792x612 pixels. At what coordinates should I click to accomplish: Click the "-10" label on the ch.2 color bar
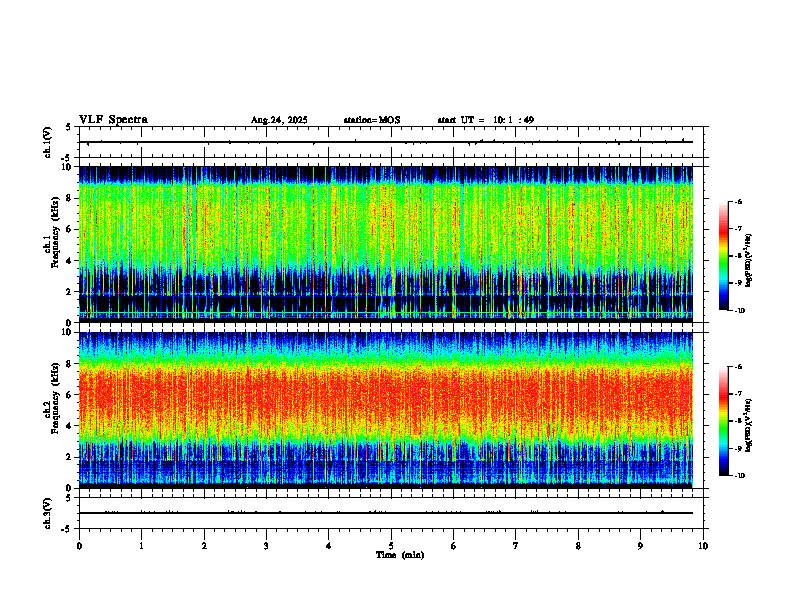click(739, 476)
